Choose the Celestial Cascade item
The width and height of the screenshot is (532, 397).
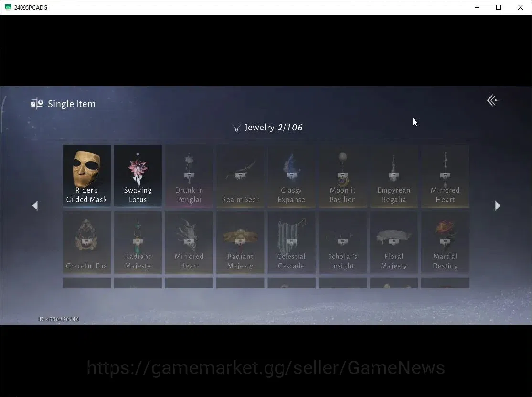[291, 242]
